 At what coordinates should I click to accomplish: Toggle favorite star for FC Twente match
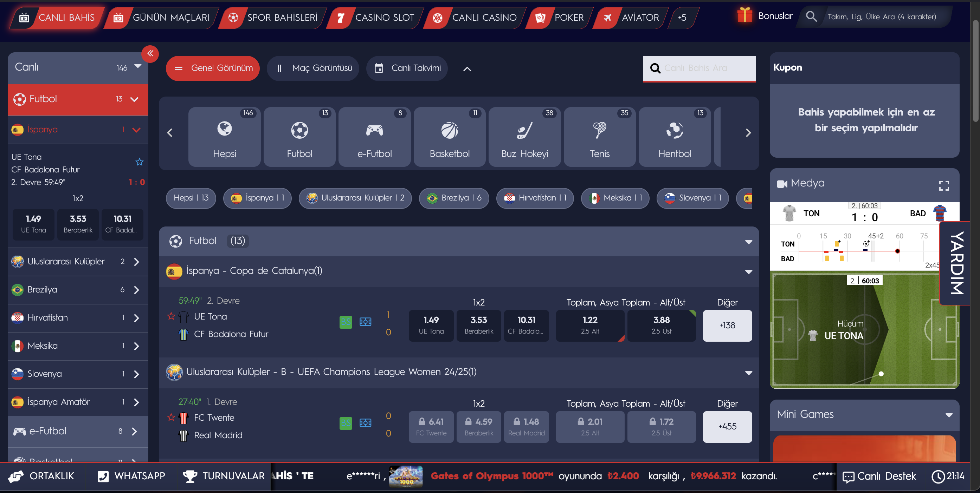(171, 418)
